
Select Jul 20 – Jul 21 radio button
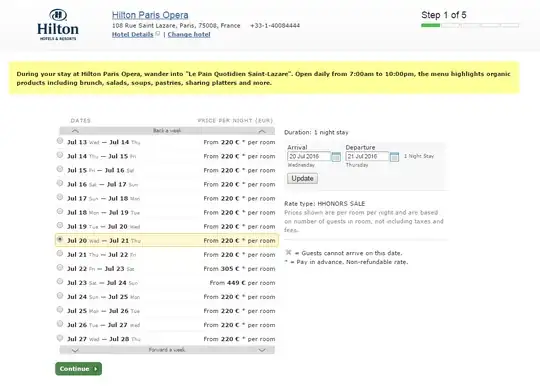pyautogui.click(x=60, y=239)
